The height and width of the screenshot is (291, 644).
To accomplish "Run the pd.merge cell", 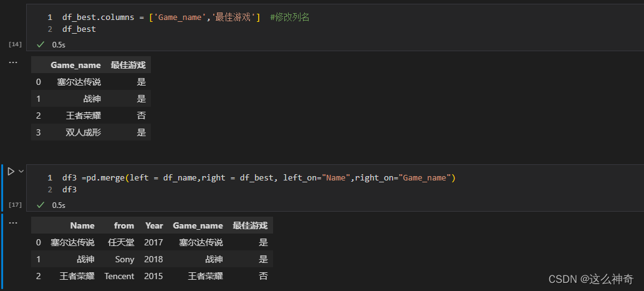I will (11, 170).
